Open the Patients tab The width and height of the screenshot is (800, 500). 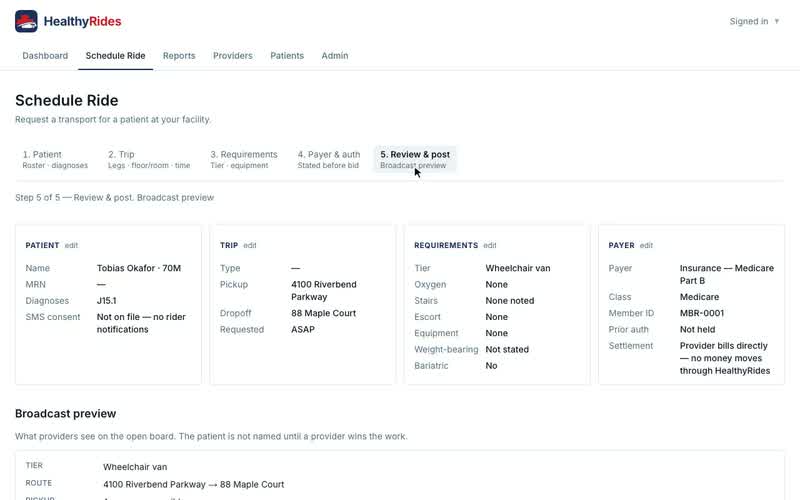coord(287,56)
